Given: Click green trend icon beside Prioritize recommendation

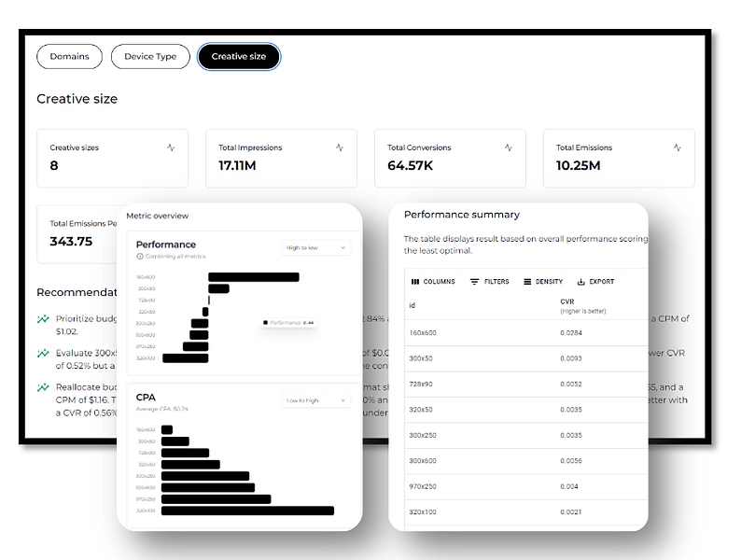Looking at the screenshot, I should point(45,317).
